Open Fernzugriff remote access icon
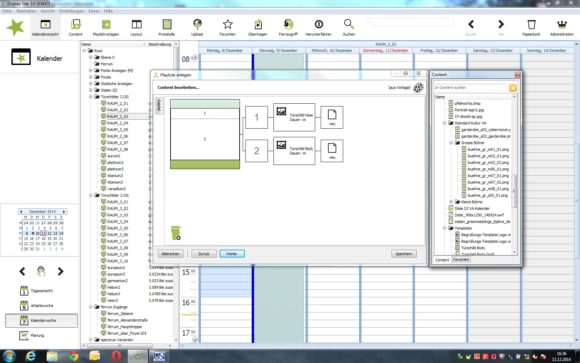The image size is (580, 363). 288,27
